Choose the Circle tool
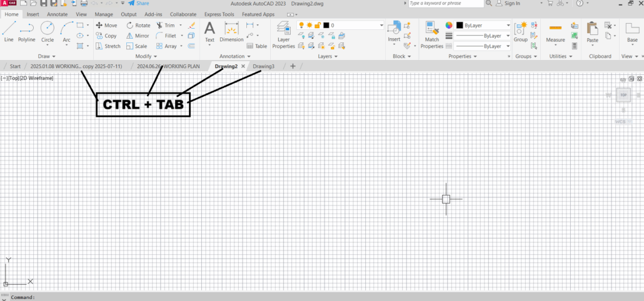This screenshot has width=644, height=301. [x=48, y=31]
